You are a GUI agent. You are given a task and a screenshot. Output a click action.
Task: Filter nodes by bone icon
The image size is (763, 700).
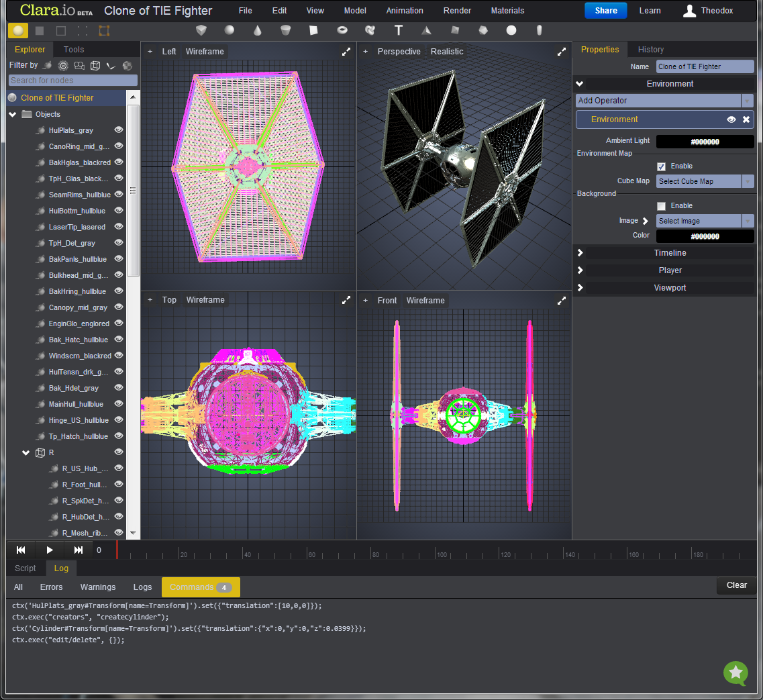click(x=111, y=66)
